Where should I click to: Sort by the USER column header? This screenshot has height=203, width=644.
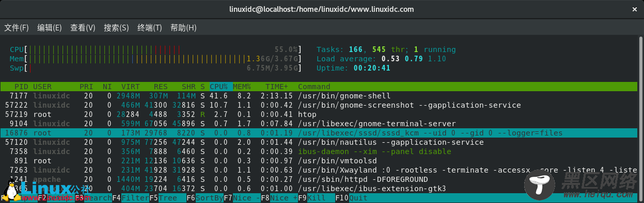42,87
